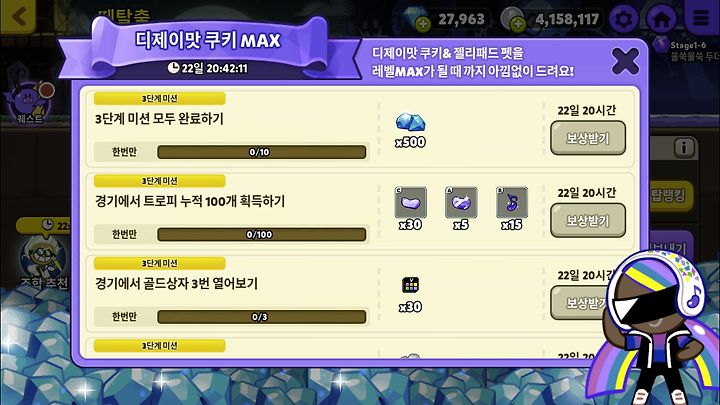This screenshot has width=720, height=405.
Task: Add crystals with the green plus
Action: pos(422,24)
